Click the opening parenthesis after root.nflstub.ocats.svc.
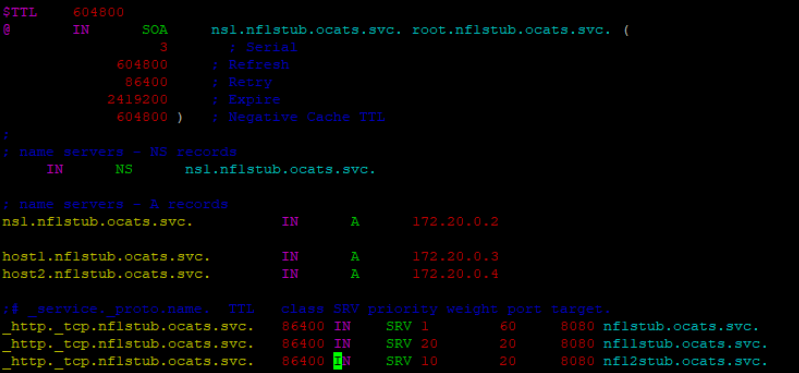Viewport: 799px width, 373px height. [x=626, y=30]
